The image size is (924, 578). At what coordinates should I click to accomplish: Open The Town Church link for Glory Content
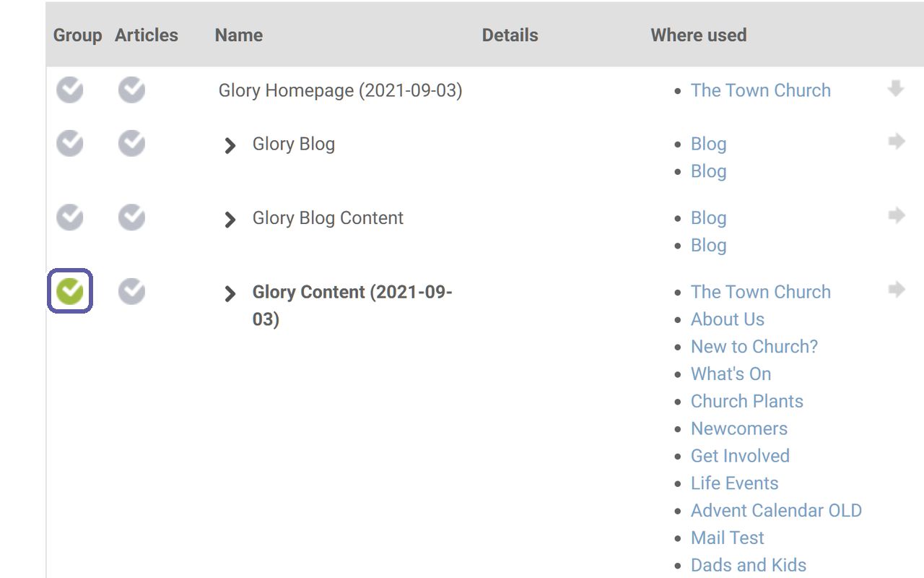[x=761, y=292]
